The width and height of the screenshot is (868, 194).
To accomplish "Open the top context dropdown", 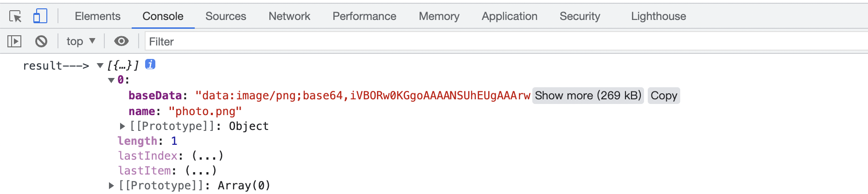I will 81,41.
